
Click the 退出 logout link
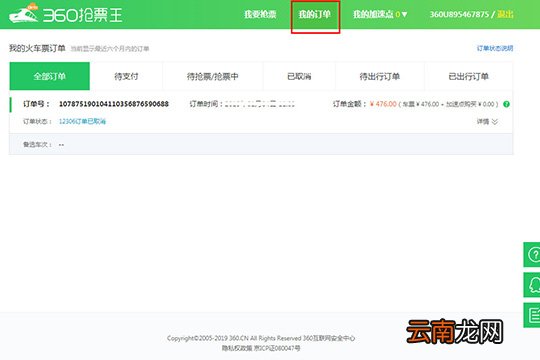coord(505,14)
